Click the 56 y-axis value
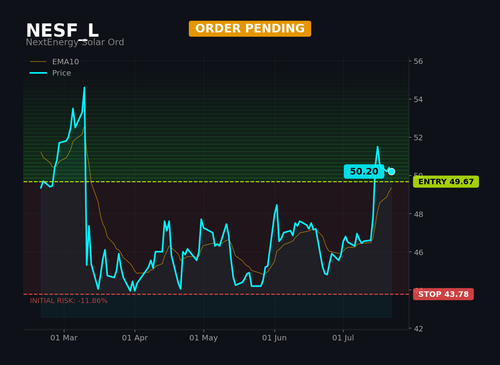The height and width of the screenshot is (365, 500). [418, 61]
